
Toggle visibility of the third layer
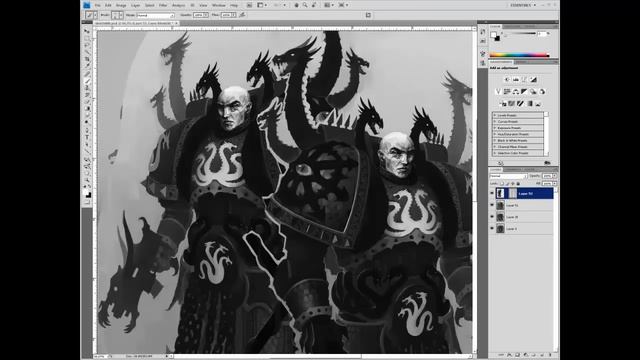click(492, 217)
